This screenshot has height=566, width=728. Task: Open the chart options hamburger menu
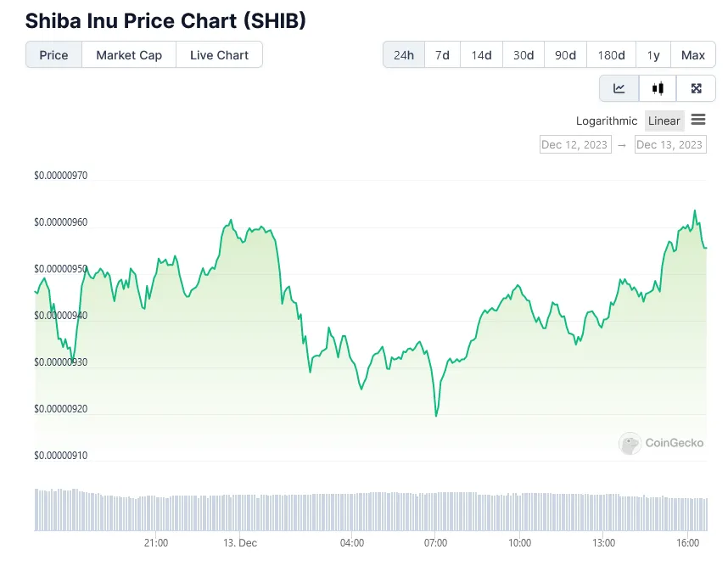click(x=698, y=120)
